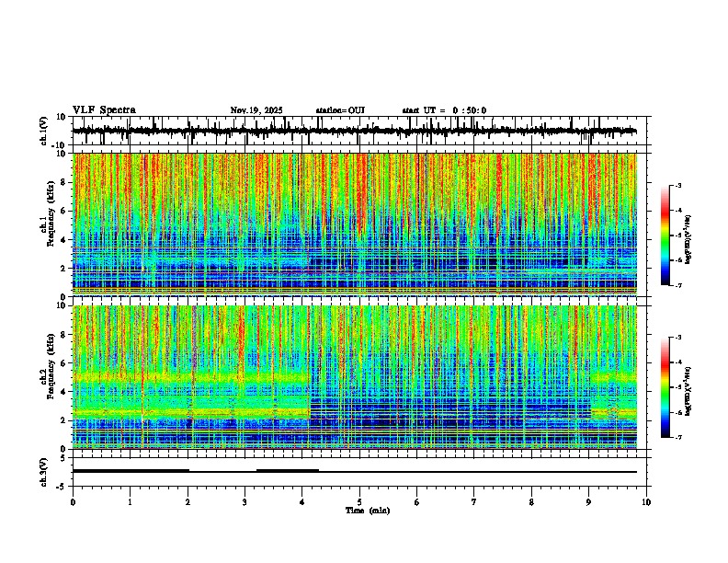
Task: Click the date label "Nov.19, 2025"
Action: [x=256, y=110]
